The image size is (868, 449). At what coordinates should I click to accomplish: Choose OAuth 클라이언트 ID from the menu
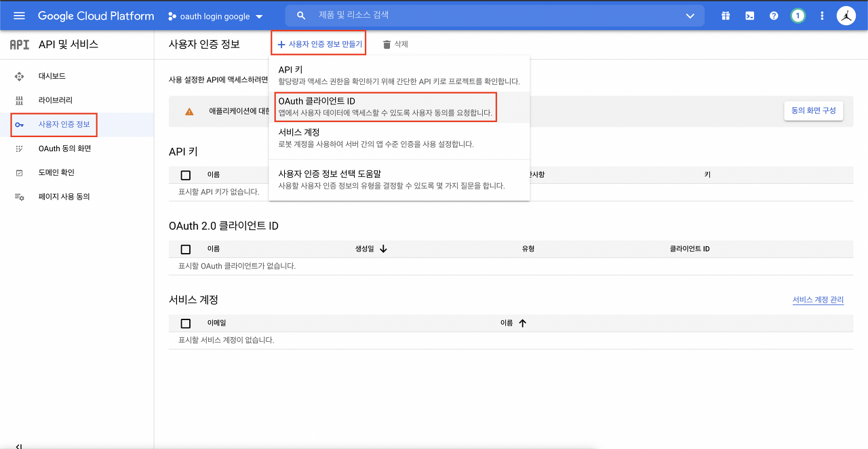click(399, 106)
